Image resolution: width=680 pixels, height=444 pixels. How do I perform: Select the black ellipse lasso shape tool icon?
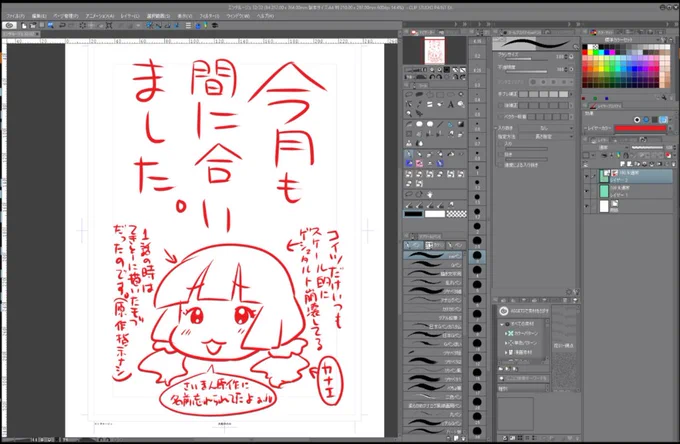pos(419,94)
